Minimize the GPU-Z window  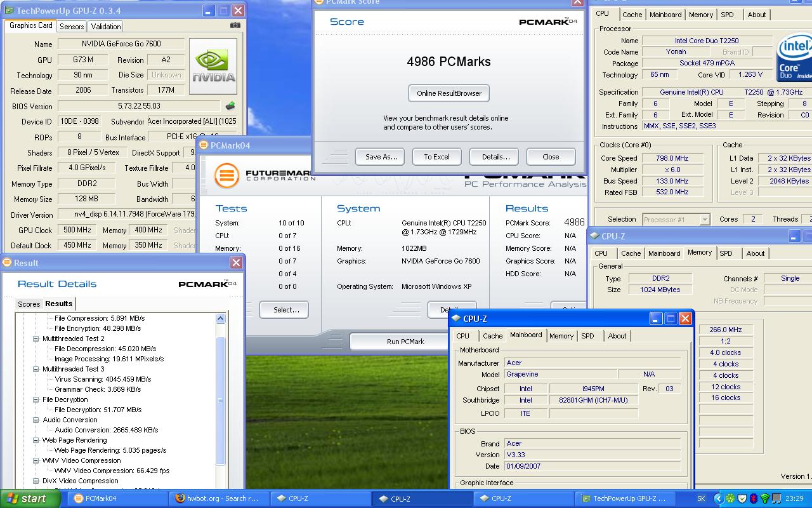(x=208, y=11)
